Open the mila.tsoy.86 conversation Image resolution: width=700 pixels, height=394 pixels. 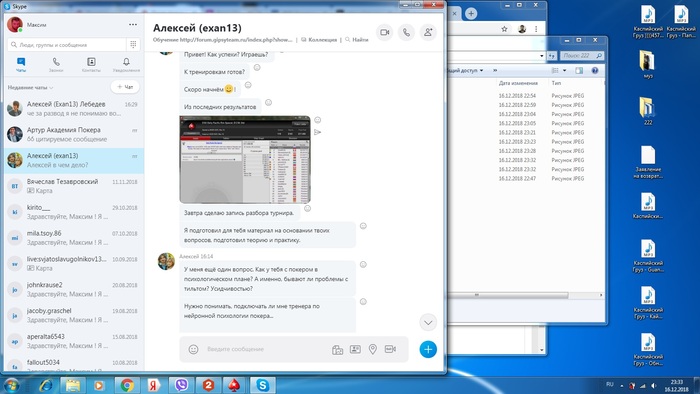pos(74,238)
